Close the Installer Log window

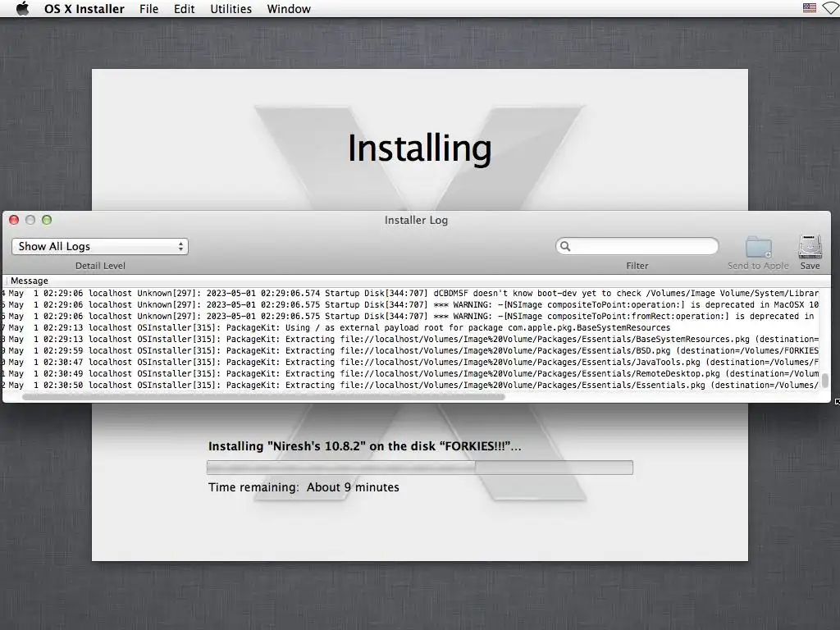(14, 220)
